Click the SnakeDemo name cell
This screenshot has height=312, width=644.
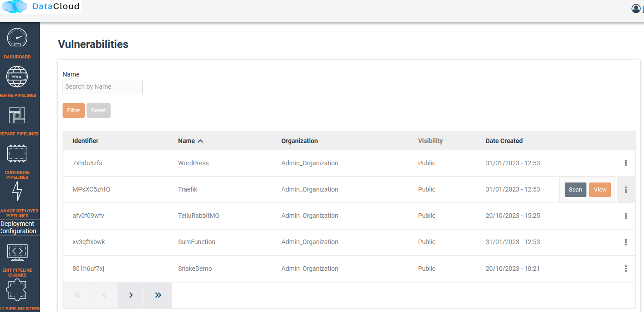click(x=195, y=269)
